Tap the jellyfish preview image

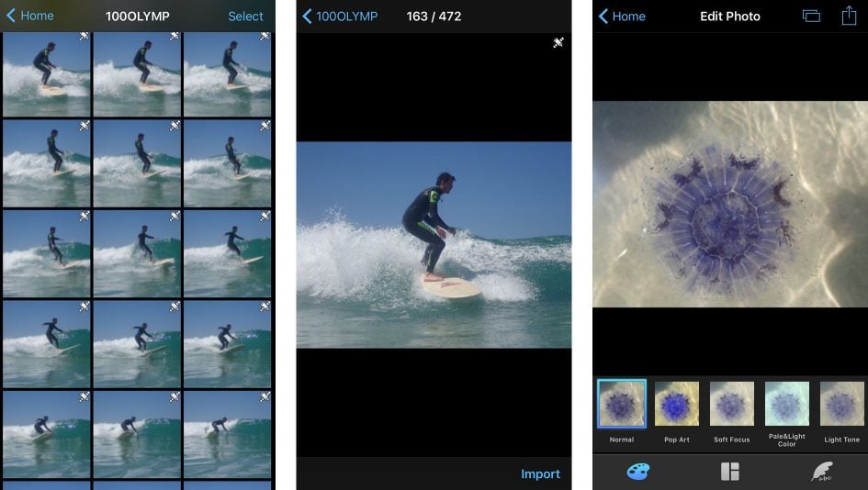[x=730, y=204]
